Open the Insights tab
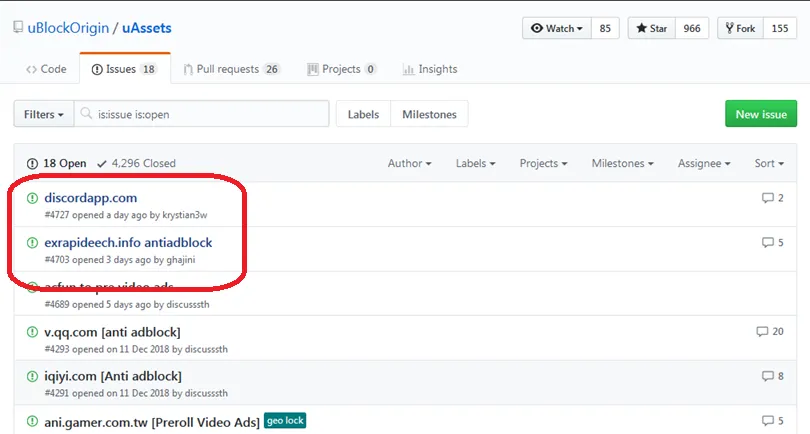This screenshot has width=810, height=434. point(430,70)
